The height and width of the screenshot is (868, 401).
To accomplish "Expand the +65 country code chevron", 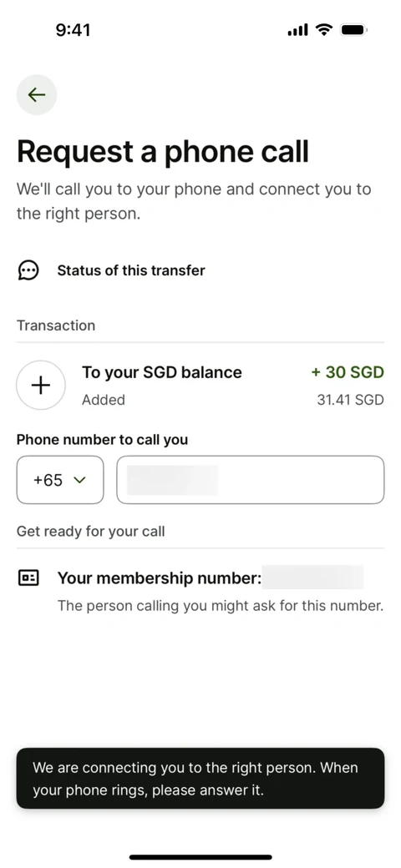I will coord(79,480).
